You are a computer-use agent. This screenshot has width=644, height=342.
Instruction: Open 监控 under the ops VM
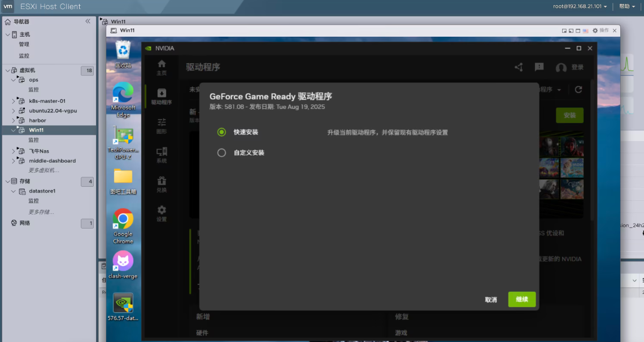[x=34, y=89]
